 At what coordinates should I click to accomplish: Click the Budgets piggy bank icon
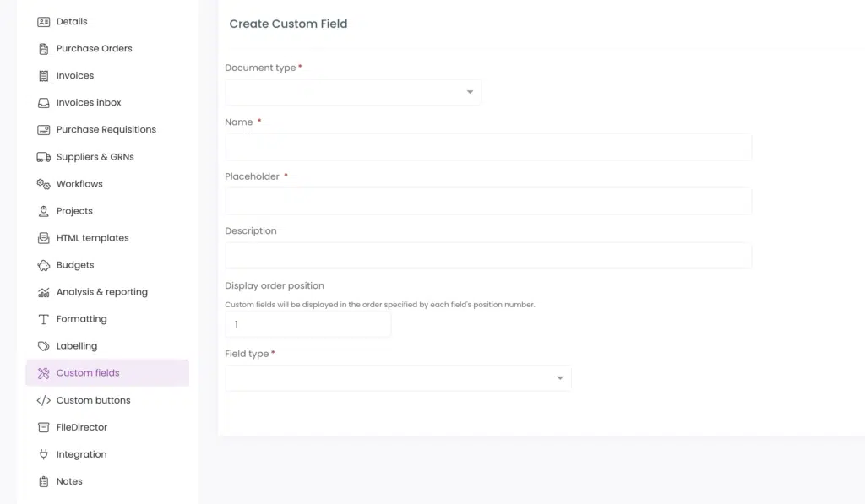[44, 265]
